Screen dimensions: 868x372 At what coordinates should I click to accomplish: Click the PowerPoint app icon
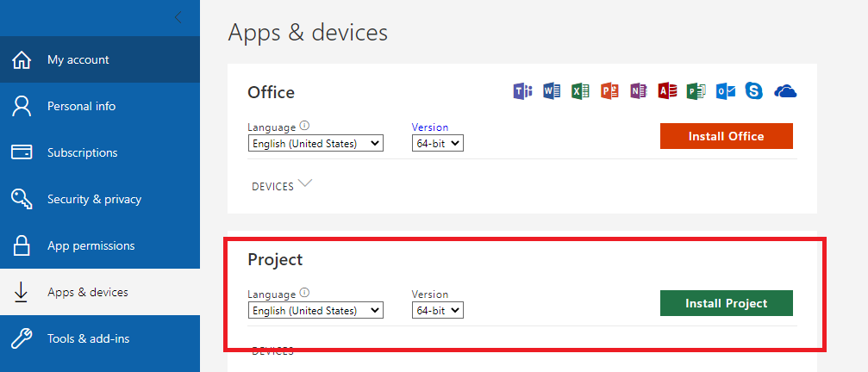[609, 90]
